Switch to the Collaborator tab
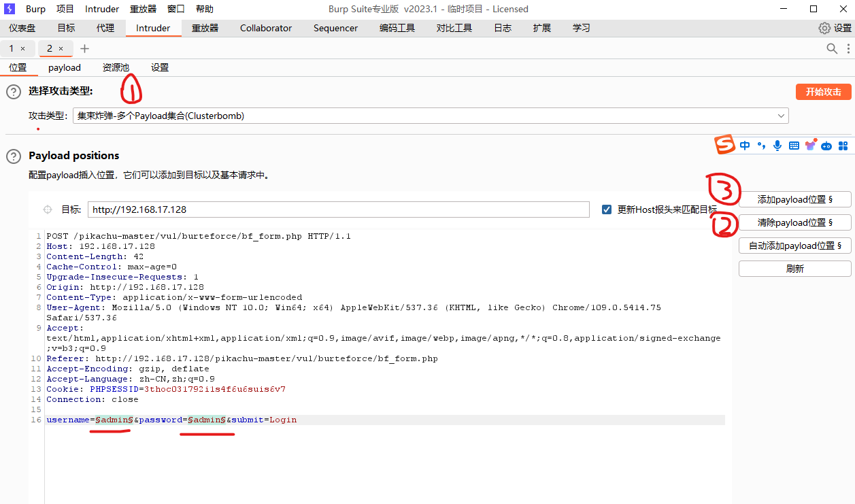855x504 pixels. coord(266,28)
